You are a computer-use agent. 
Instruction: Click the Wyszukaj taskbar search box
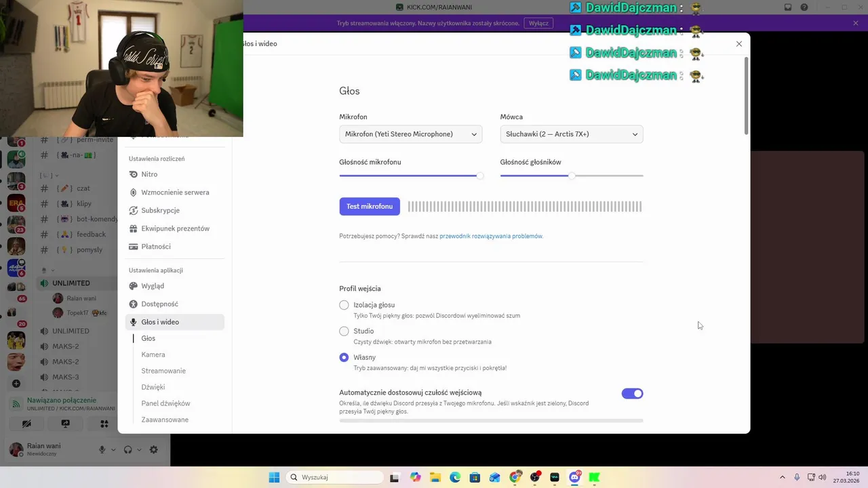pos(334,477)
